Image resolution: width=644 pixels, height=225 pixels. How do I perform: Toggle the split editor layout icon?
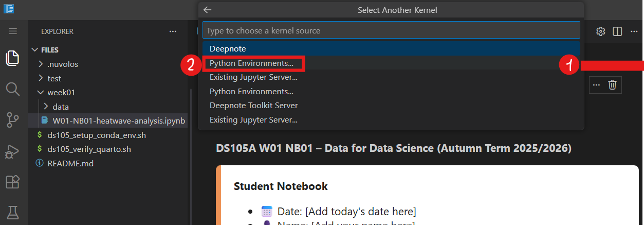[618, 31]
